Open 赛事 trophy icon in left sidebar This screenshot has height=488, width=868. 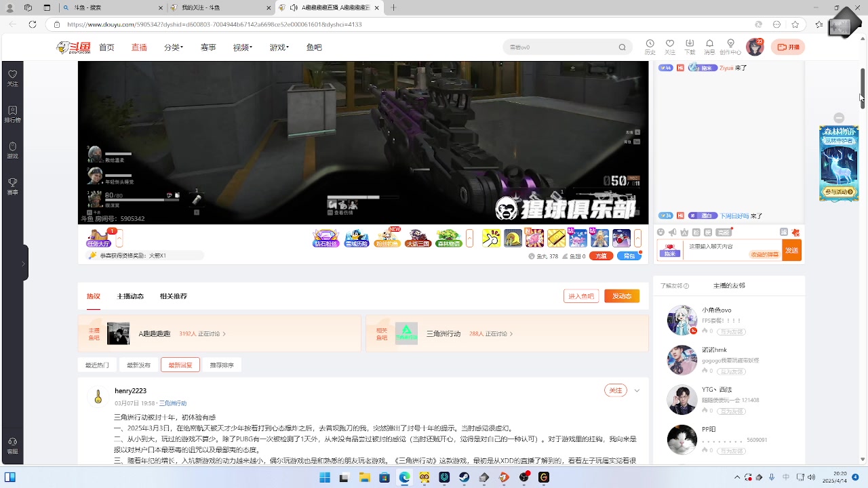coord(12,186)
